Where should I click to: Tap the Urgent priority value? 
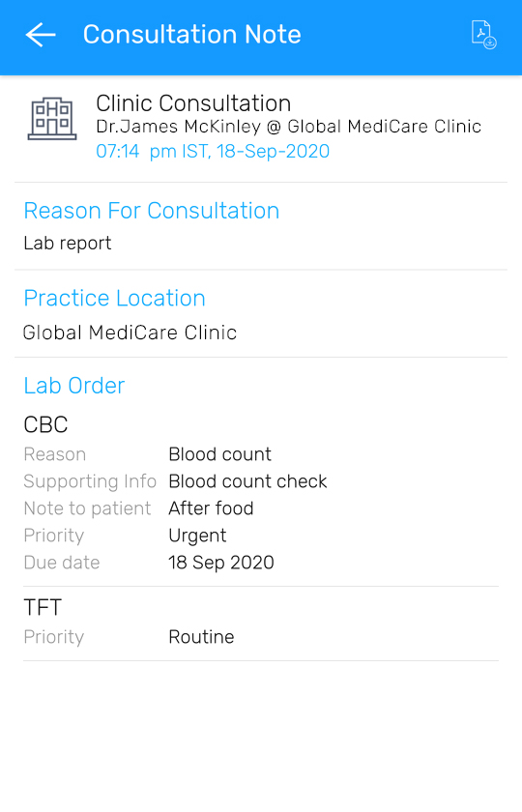(x=197, y=536)
